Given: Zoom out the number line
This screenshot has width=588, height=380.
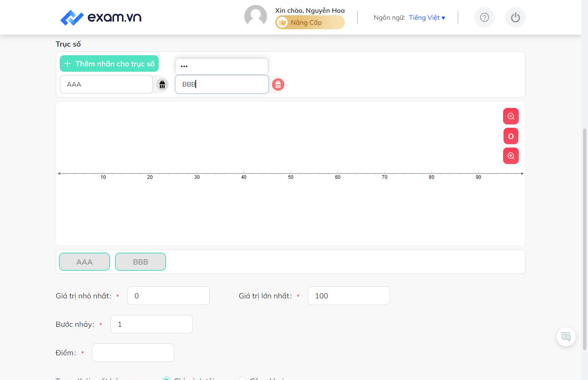Looking at the screenshot, I should pyautogui.click(x=511, y=116).
